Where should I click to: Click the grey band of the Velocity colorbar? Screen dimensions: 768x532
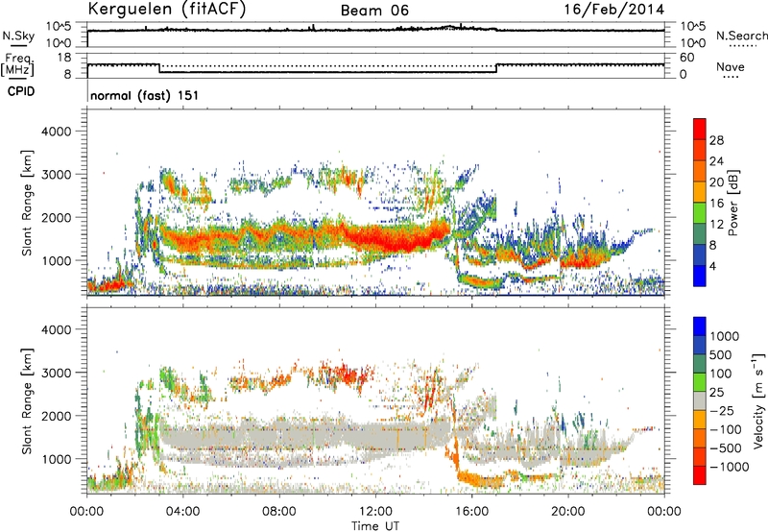(700, 400)
